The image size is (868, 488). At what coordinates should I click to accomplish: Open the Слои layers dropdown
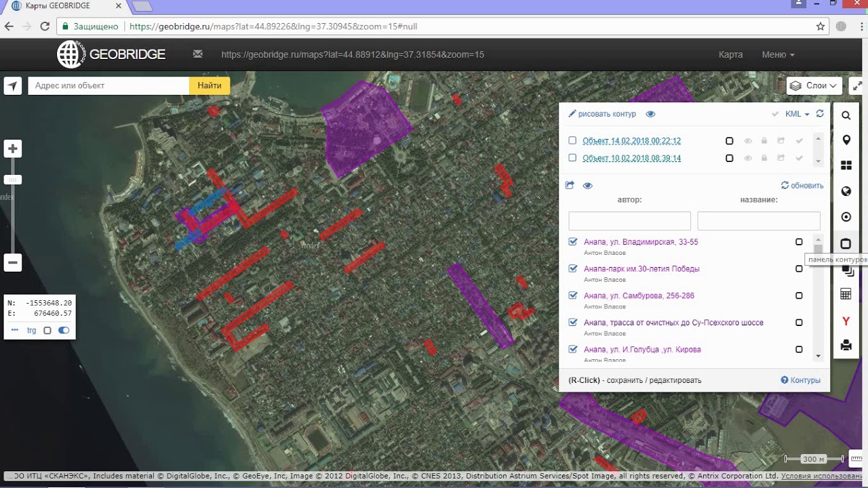click(x=814, y=85)
